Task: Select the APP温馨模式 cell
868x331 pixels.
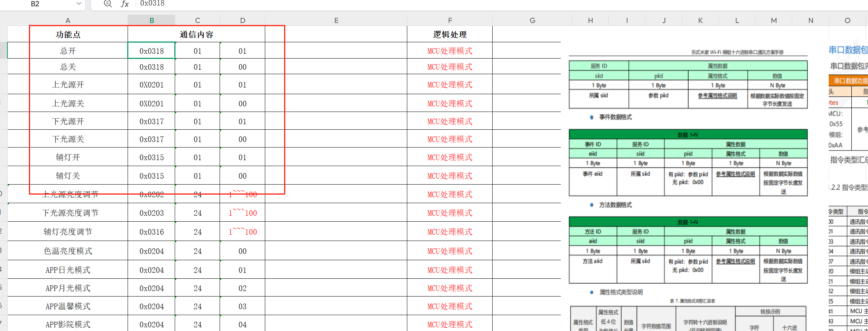Action: 68,306
